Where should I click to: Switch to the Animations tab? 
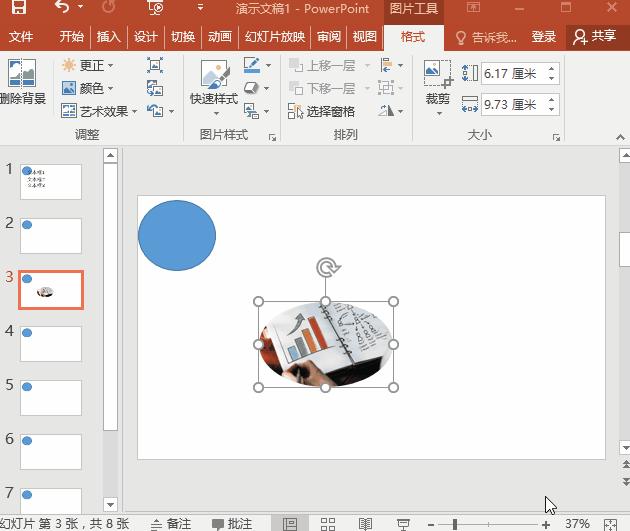[x=219, y=37]
